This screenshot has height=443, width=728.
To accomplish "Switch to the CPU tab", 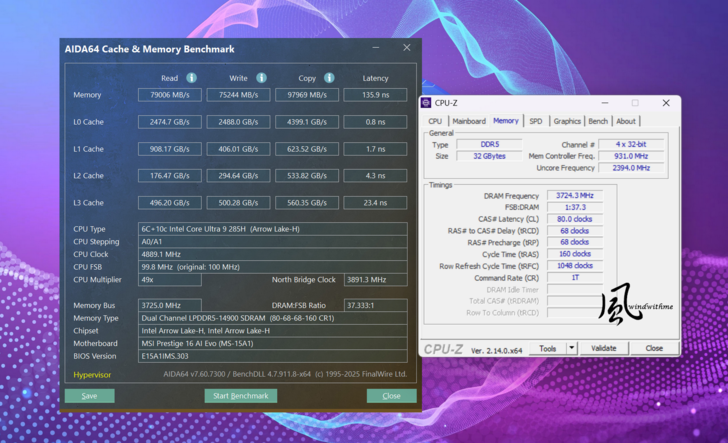I will click(435, 121).
